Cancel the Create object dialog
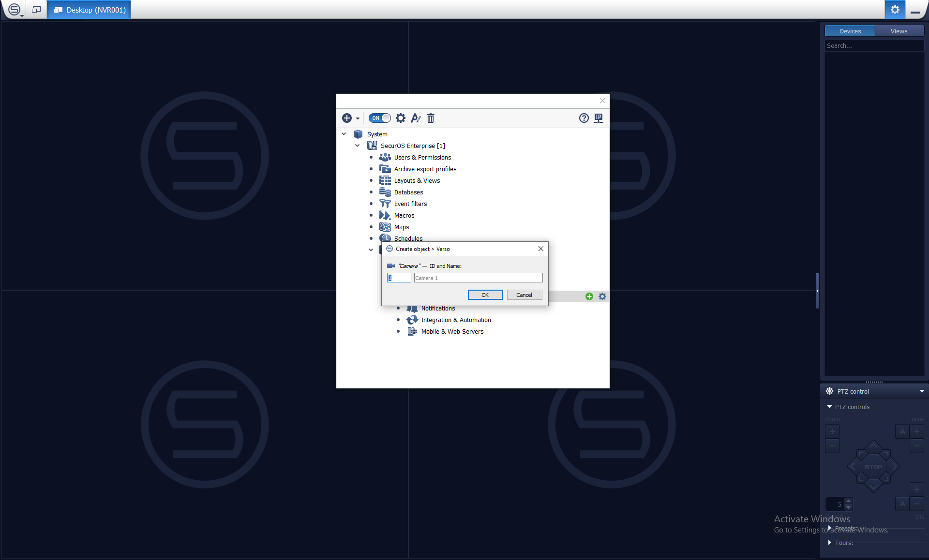929x560 pixels. [x=524, y=295]
